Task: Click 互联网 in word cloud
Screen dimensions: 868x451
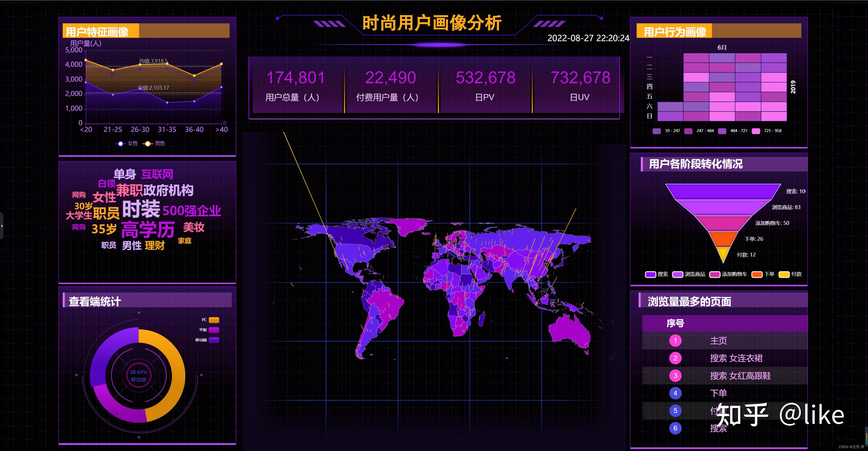Action: click(x=157, y=174)
